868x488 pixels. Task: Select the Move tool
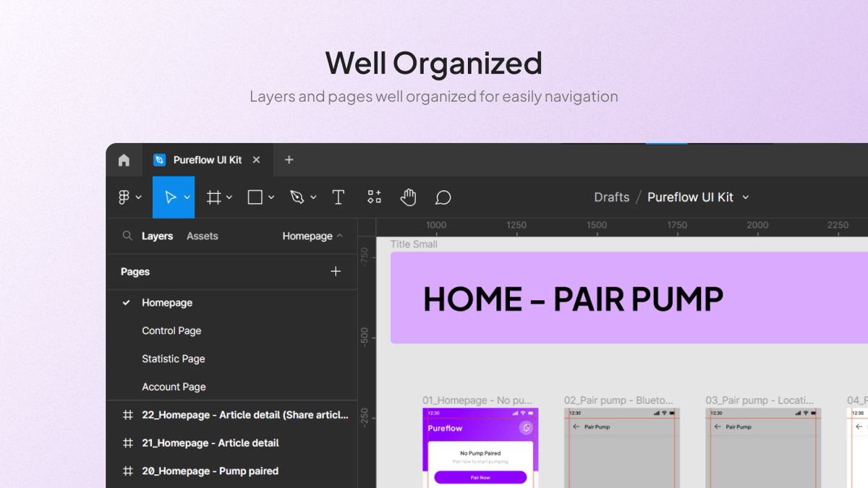tap(172, 197)
